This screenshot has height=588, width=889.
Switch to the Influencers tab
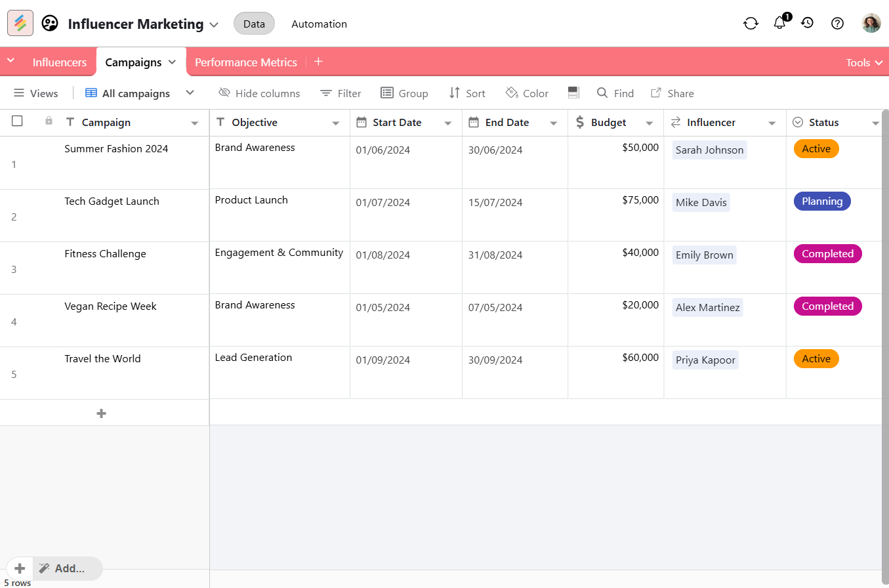(x=60, y=62)
